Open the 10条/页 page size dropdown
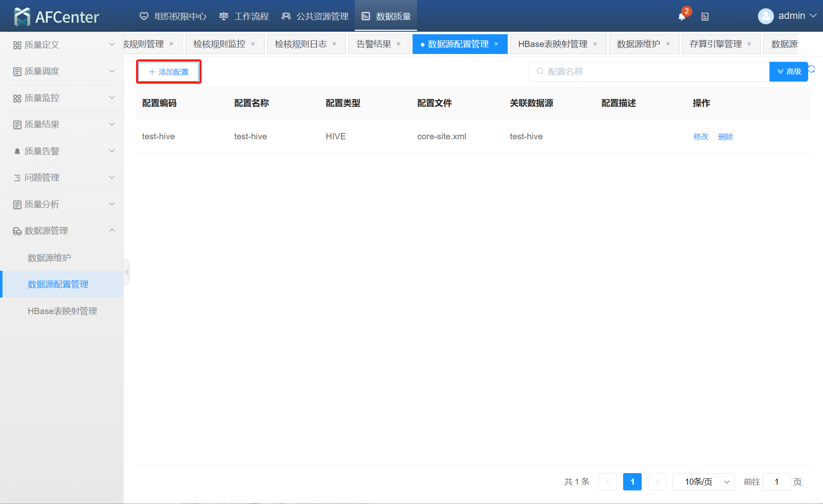The image size is (823, 504). (703, 482)
